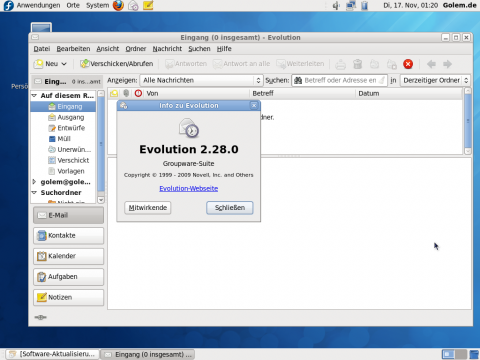Launch Firefox from the top panel
480x360 pixels.
118,5
